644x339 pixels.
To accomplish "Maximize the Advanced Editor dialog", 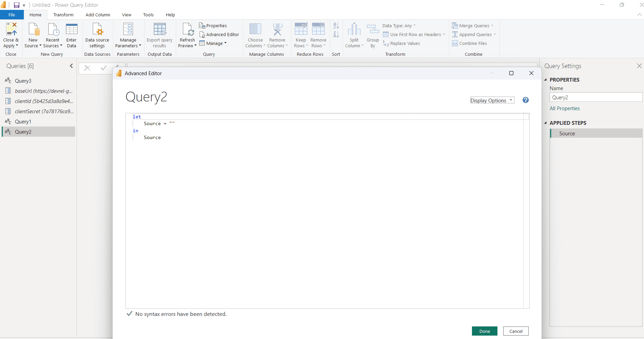I will click(511, 73).
